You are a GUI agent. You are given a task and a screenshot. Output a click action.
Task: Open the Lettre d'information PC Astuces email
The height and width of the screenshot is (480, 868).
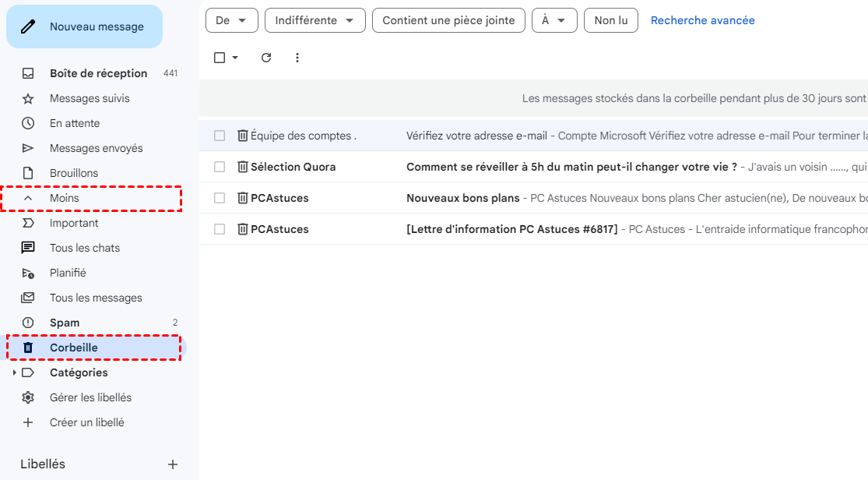click(x=511, y=229)
